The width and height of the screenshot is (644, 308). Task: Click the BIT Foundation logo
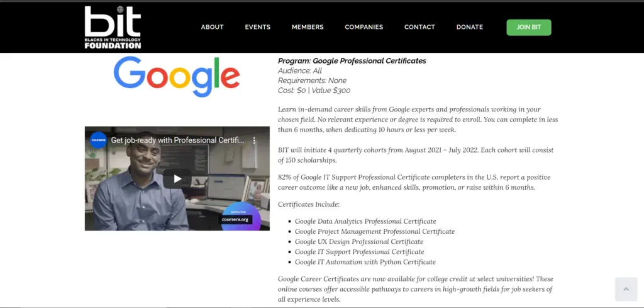point(113,27)
